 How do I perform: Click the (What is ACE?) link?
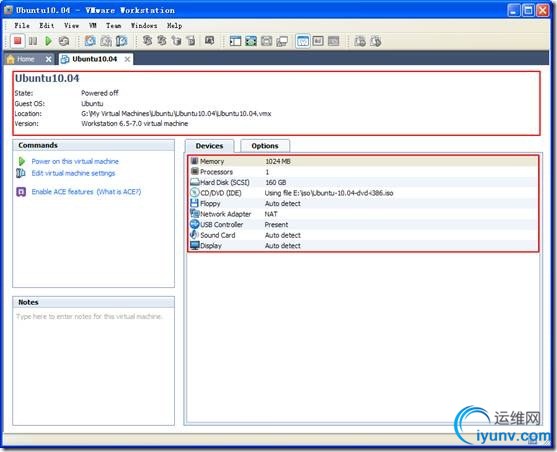tap(119, 192)
